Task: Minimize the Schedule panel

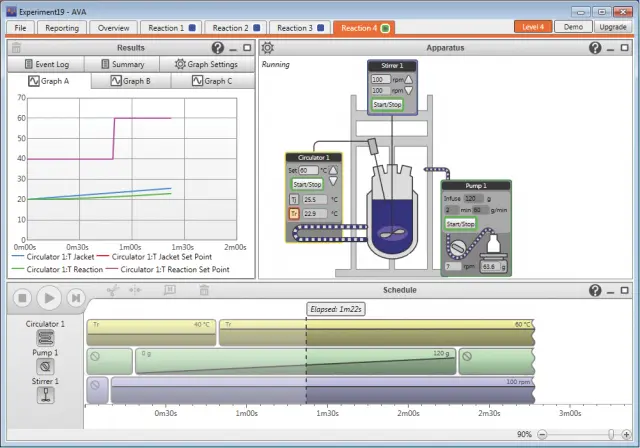Action: (x=610, y=291)
